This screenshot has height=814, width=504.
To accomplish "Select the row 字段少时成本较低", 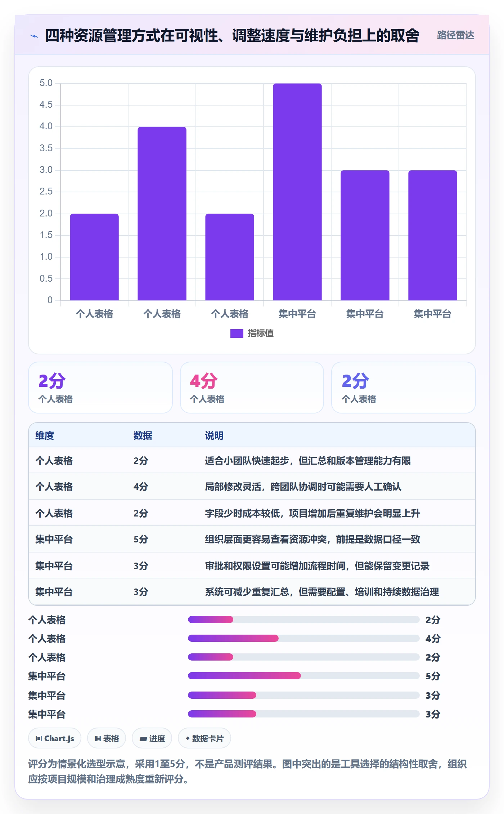I will tap(252, 513).
